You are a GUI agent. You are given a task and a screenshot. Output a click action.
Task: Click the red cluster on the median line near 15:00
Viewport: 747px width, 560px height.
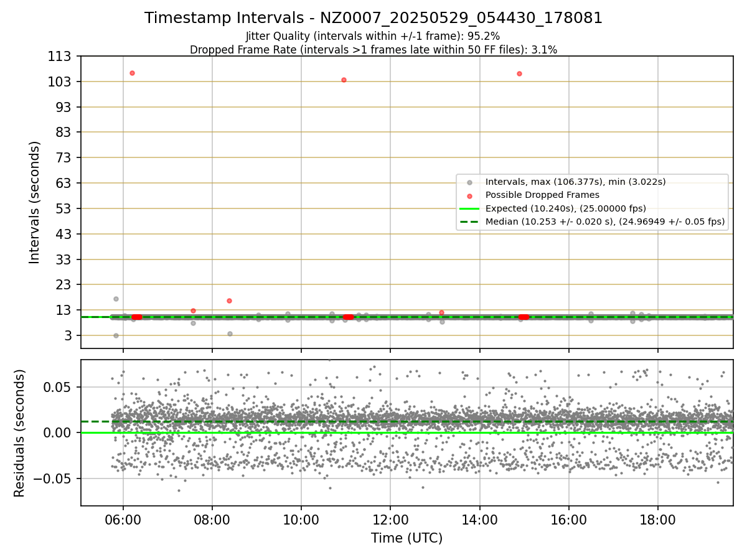[524, 317]
